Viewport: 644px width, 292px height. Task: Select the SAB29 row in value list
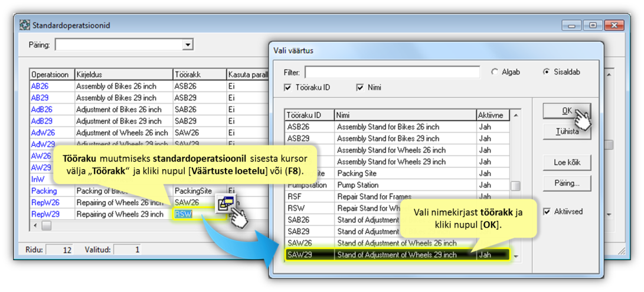tap(397, 231)
